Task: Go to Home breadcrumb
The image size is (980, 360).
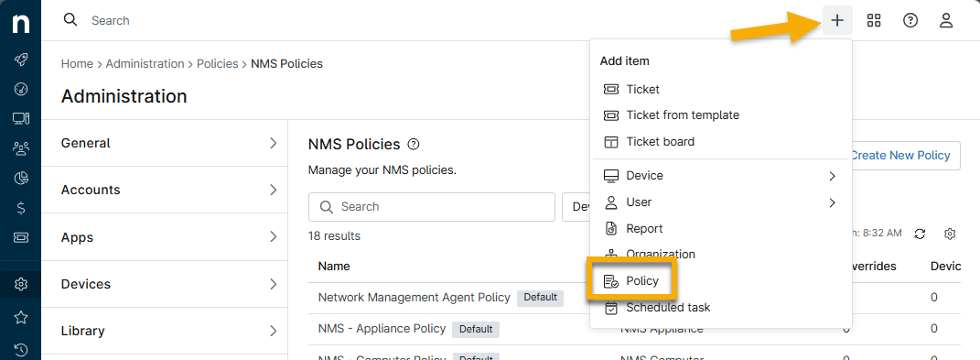Action: (x=77, y=64)
